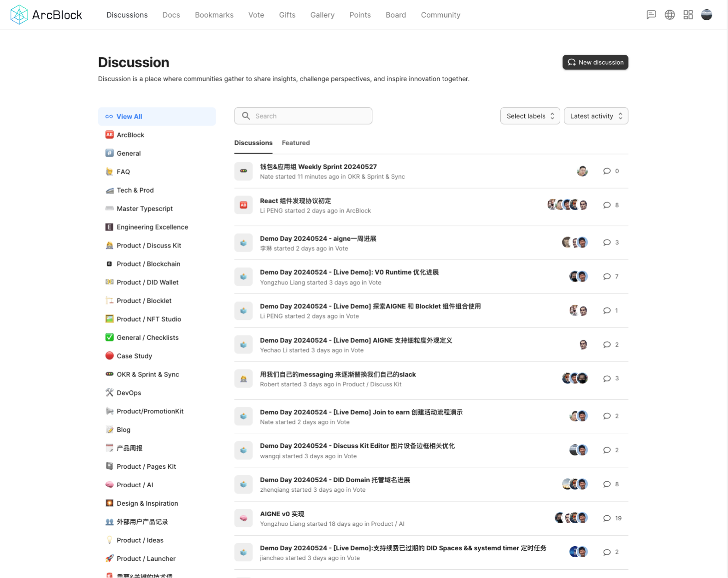Screen dimensions: 728x578
Task: Open the Latest activity sort dropdown
Action: point(596,116)
